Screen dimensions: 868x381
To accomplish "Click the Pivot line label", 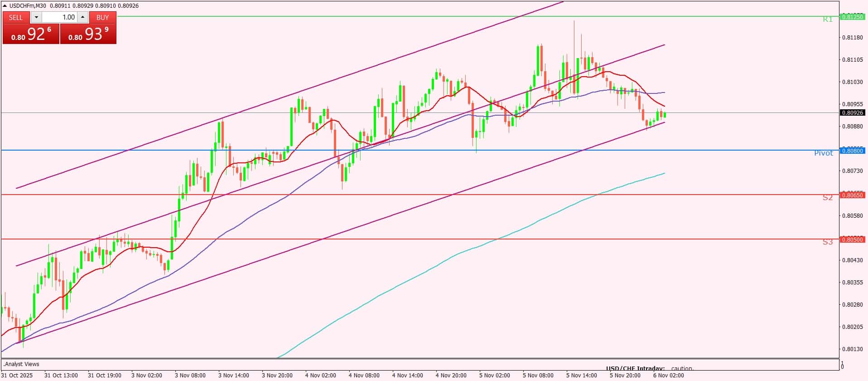I will (x=823, y=153).
